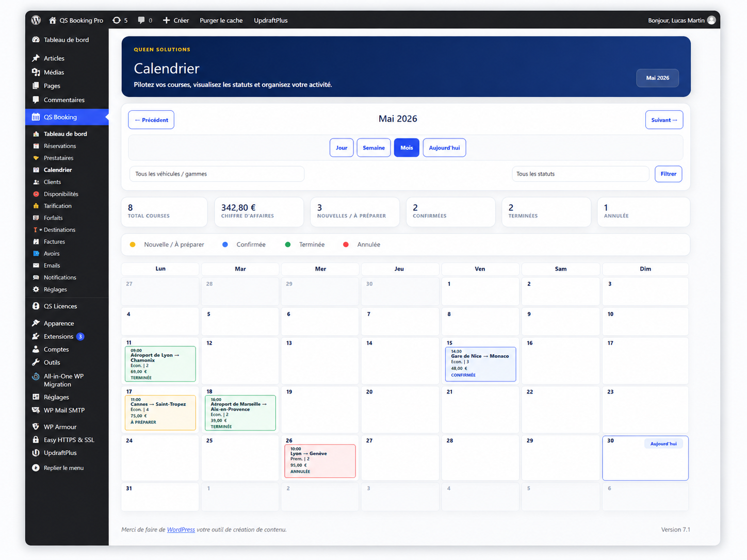This screenshot has width=747, height=560.
Task: Click the Suivant button
Action: click(664, 120)
